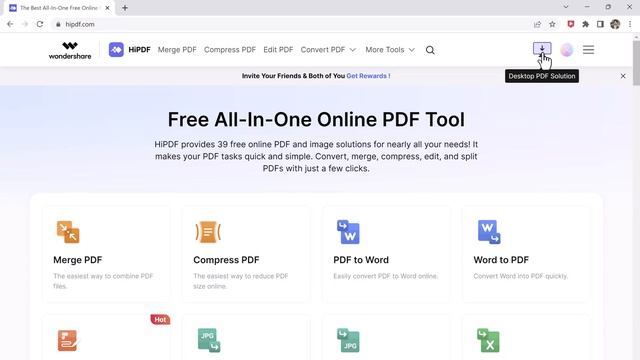Expand the More Tools dropdown

click(x=390, y=50)
